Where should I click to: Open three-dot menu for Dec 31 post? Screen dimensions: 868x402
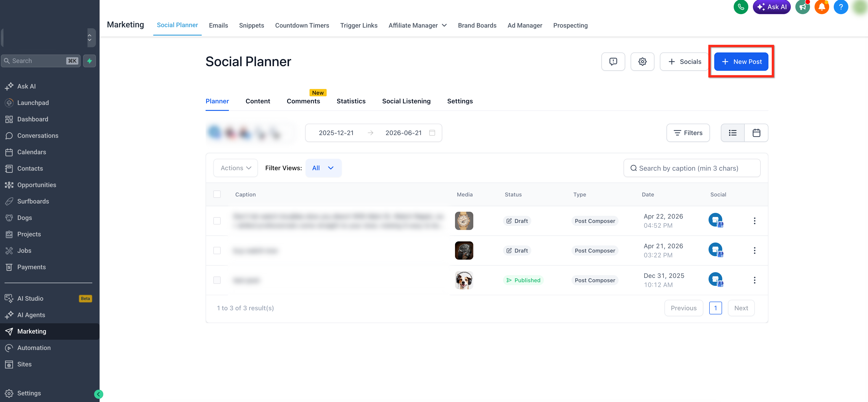click(754, 280)
